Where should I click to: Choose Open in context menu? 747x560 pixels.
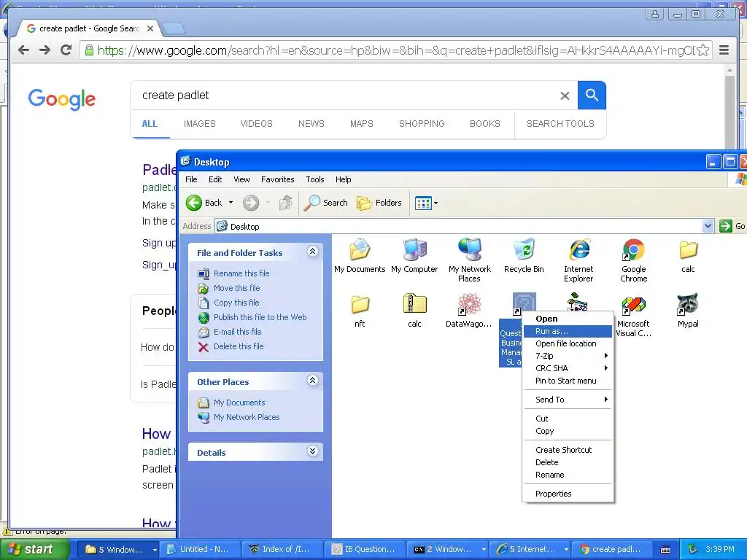pyautogui.click(x=568, y=319)
